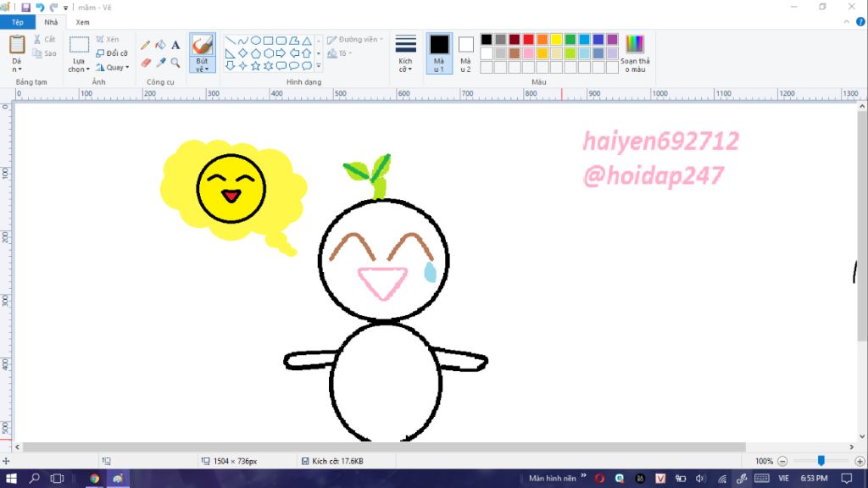Choose the Right arrow shape
Viewport: 868px width, 488px height.
click(281, 53)
